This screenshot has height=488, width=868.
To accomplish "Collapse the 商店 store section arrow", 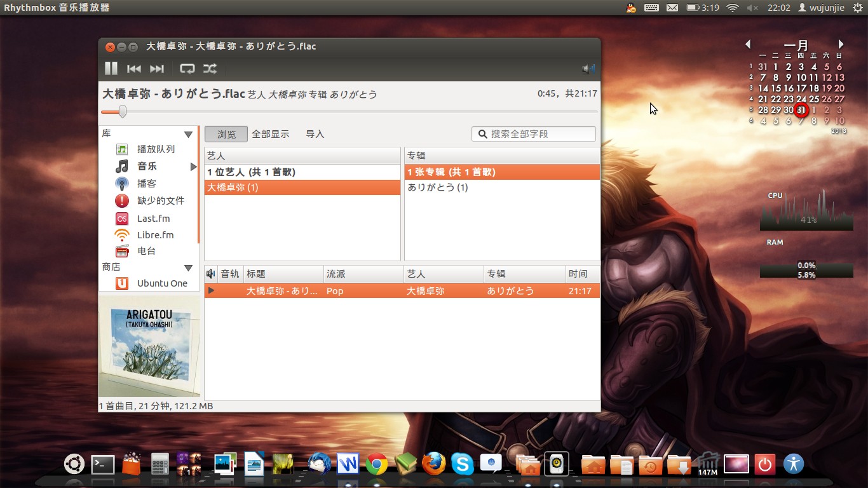I will (x=188, y=268).
